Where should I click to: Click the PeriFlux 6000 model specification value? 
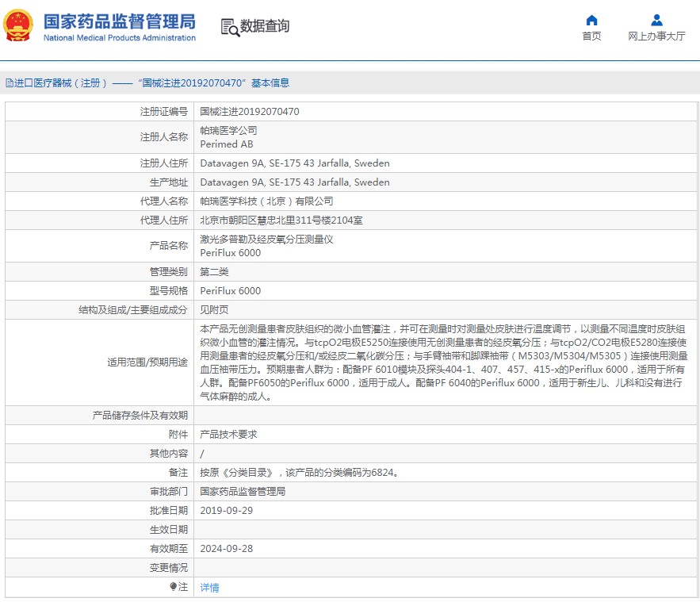point(231,291)
